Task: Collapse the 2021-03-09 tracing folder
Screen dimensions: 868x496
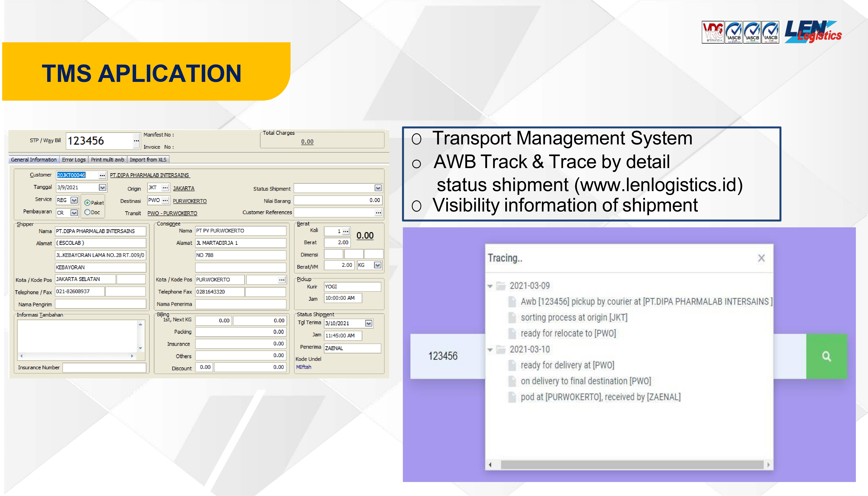Action: pos(490,286)
